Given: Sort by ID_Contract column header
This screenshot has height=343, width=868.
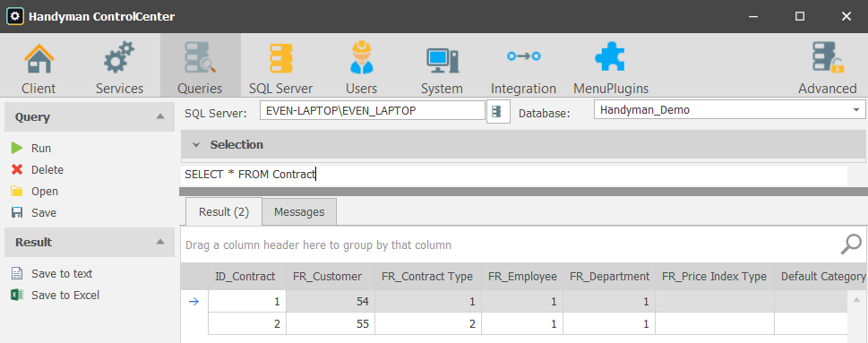Looking at the screenshot, I should (247, 277).
